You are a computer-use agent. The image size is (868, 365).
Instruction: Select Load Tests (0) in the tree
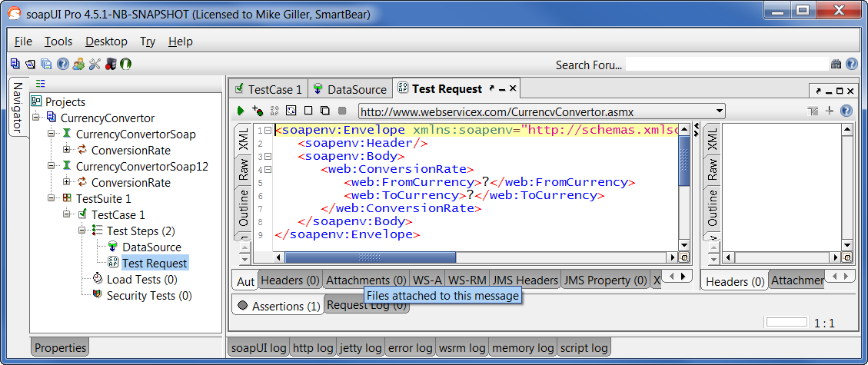(x=141, y=279)
